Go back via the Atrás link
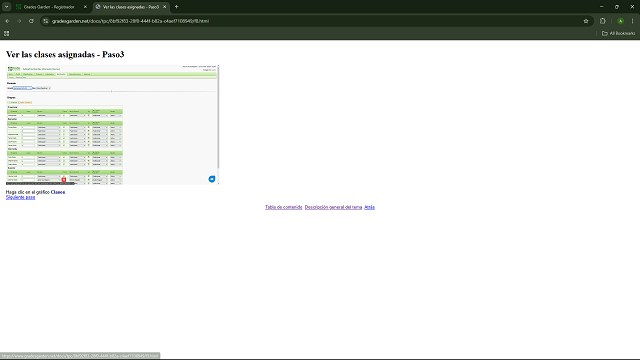Viewport: 640px width, 360px height. pyautogui.click(x=369, y=207)
